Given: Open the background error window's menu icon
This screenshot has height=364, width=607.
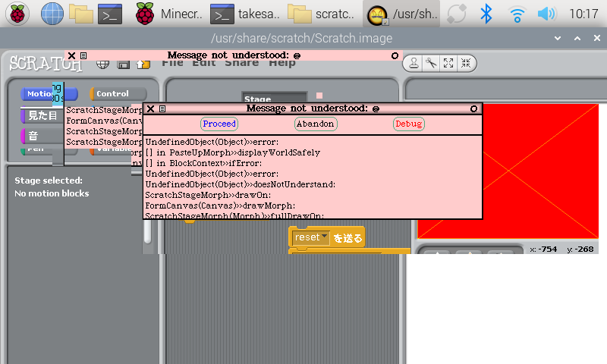Looking at the screenshot, I should coord(83,55).
